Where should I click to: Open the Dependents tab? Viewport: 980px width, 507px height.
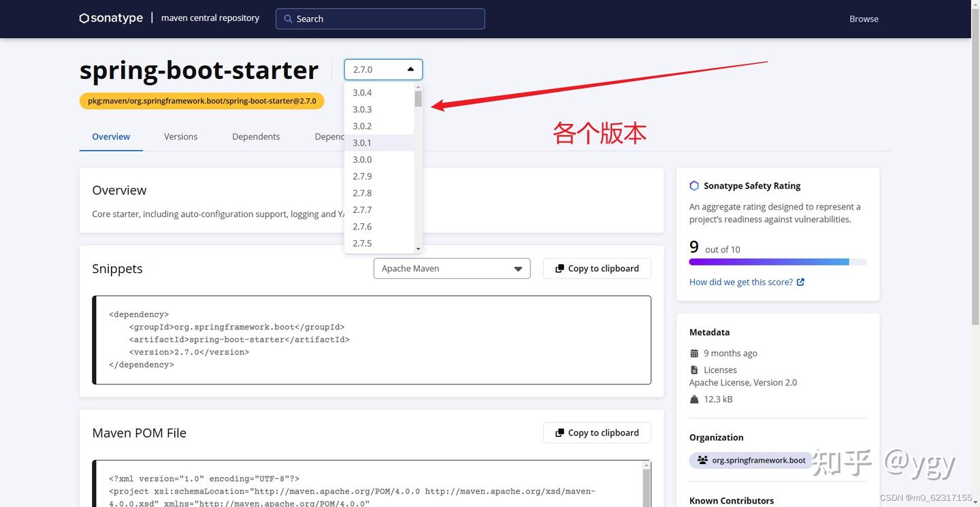pos(256,136)
